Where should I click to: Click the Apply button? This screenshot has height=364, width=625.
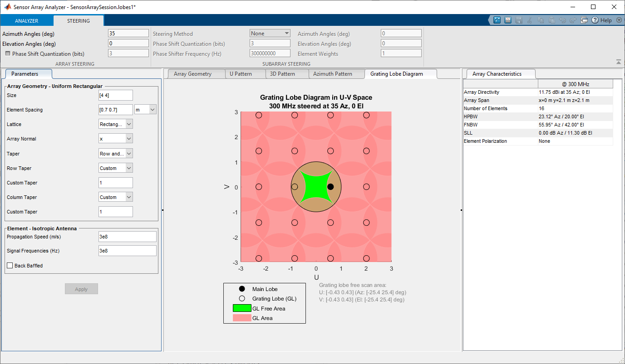(x=81, y=289)
